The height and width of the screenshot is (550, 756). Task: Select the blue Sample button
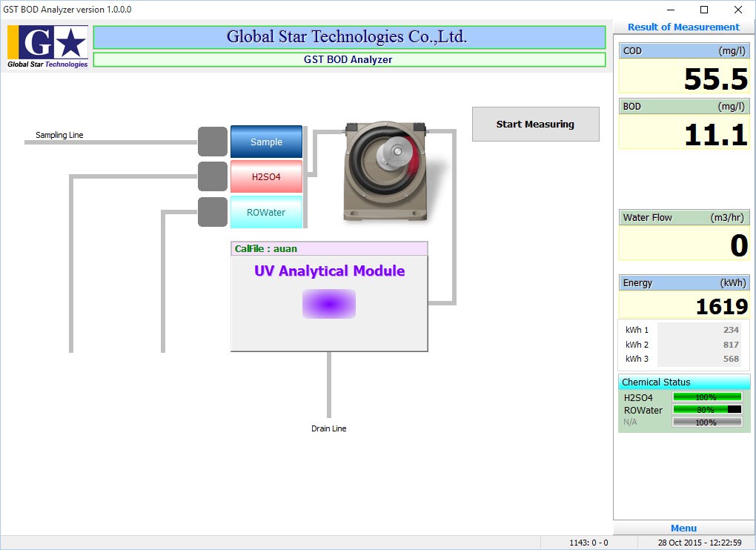266,142
